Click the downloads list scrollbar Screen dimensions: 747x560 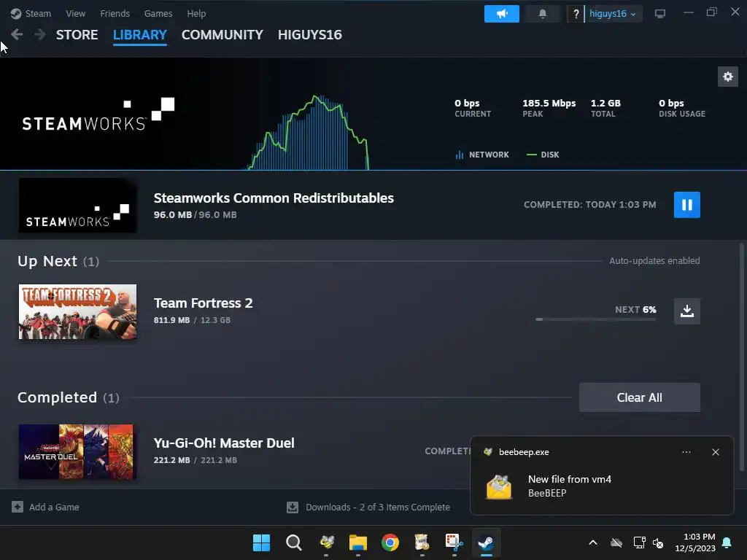click(x=741, y=357)
